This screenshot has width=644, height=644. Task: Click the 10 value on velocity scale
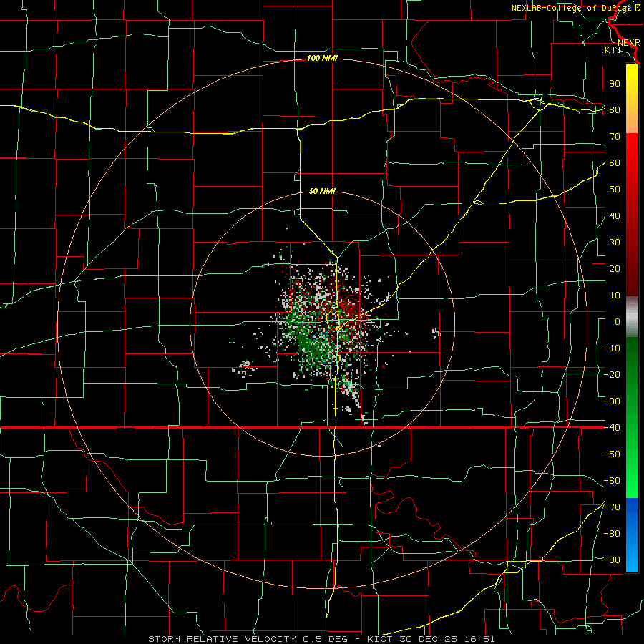(x=615, y=296)
